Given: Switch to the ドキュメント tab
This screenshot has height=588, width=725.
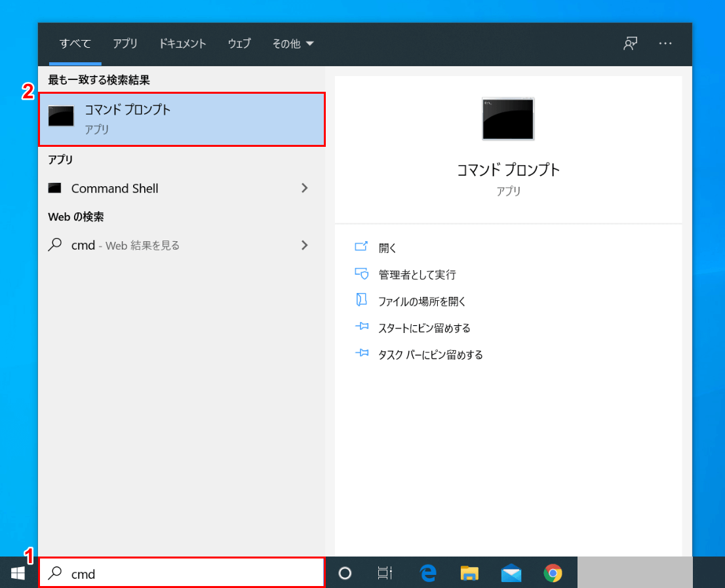Looking at the screenshot, I should 182,43.
